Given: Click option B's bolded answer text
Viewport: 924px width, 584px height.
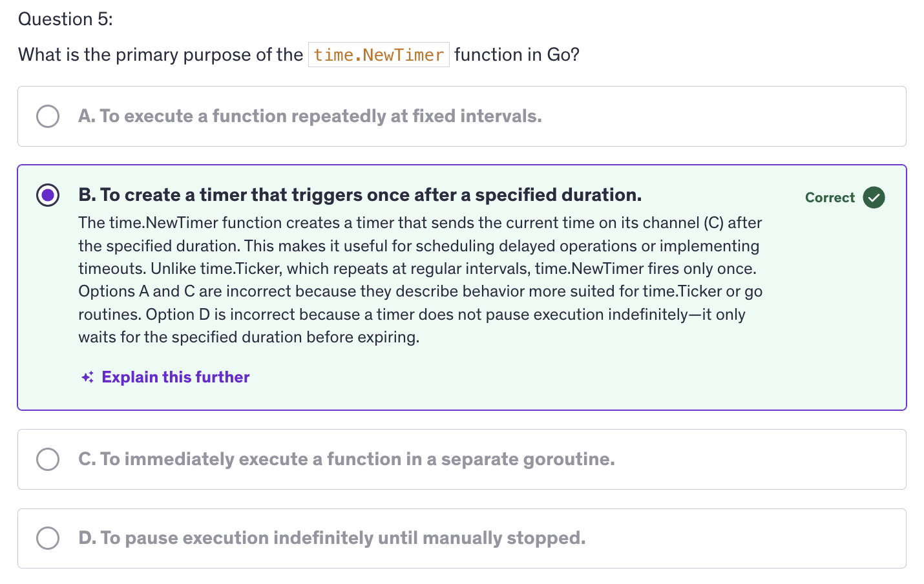Looking at the screenshot, I should pyautogui.click(x=360, y=194).
